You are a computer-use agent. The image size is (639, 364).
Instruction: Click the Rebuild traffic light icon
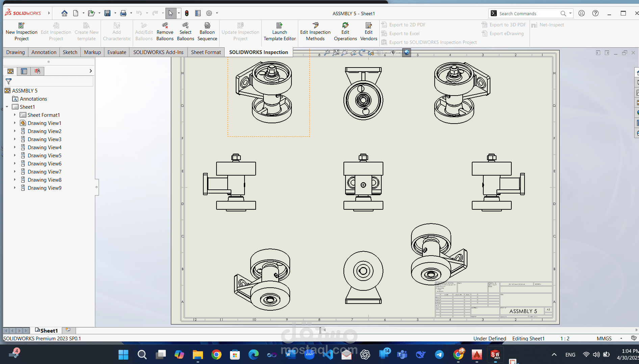(x=187, y=13)
